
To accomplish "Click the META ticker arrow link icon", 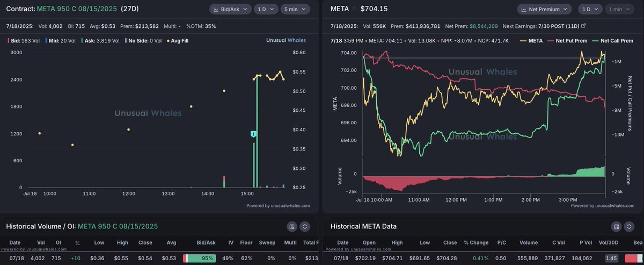I will (x=354, y=9).
